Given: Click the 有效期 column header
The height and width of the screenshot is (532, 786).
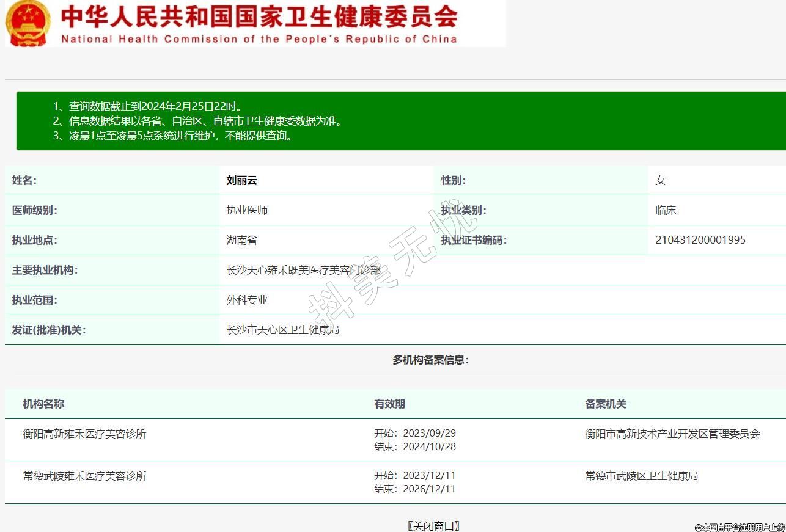Looking at the screenshot, I should 389,404.
